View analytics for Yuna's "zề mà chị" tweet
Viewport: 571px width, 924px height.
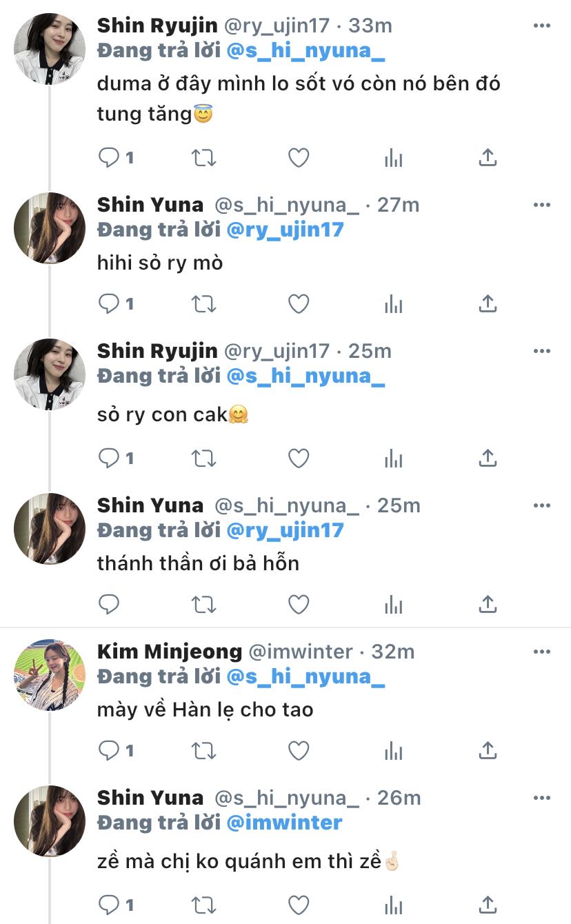click(393, 904)
